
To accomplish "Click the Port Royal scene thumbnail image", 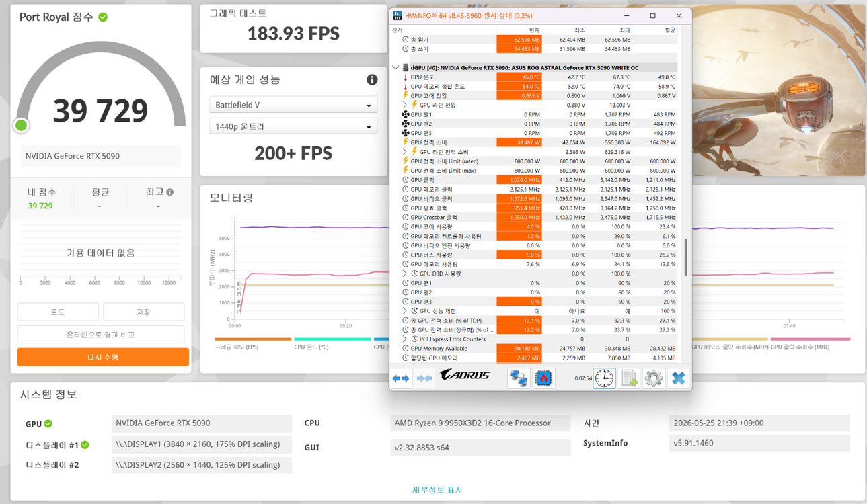I will tap(779, 91).
